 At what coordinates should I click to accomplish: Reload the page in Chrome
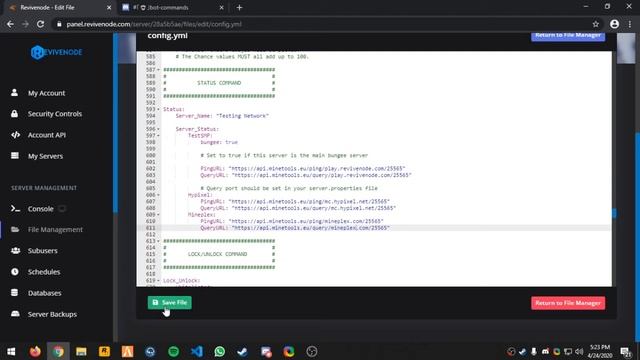coord(40,24)
